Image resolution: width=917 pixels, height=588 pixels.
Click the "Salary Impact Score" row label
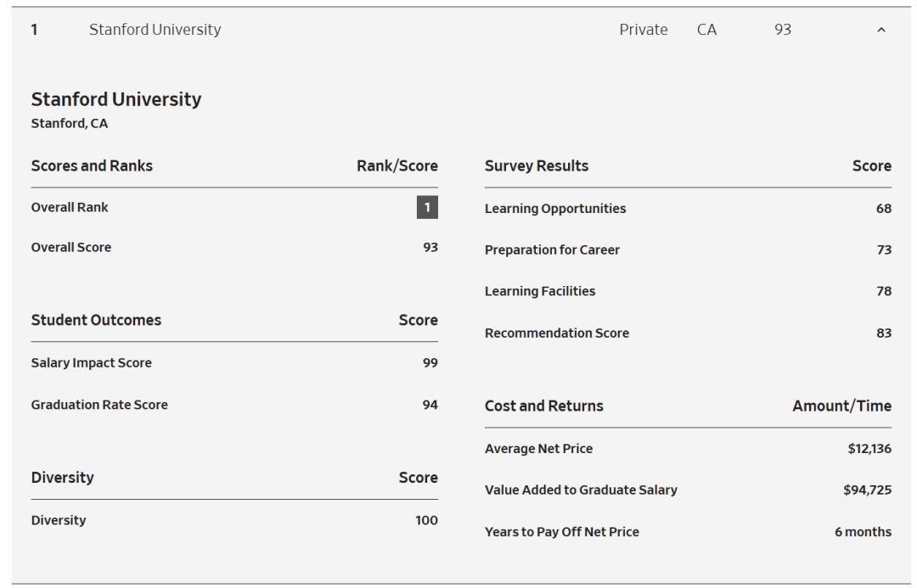[92, 363]
